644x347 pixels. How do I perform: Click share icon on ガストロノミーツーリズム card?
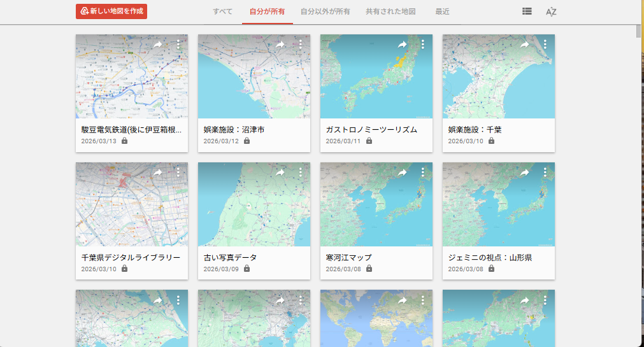point(402,45)
